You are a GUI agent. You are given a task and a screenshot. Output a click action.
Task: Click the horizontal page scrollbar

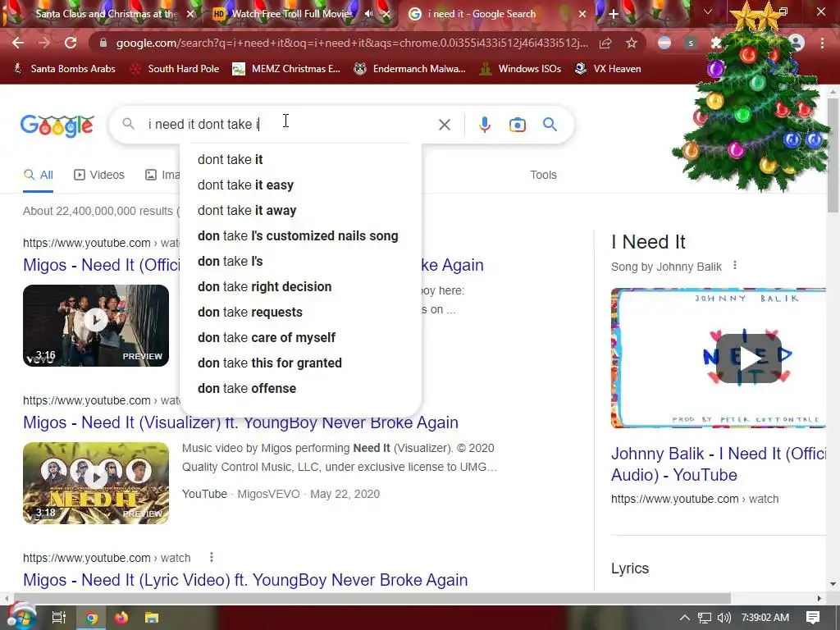coord(372,598)
